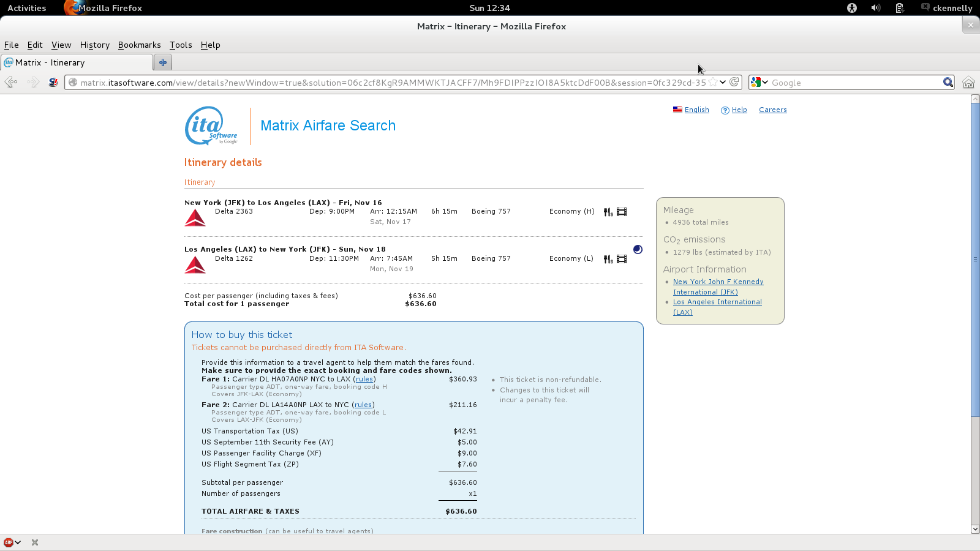980x551 pixels.
Task: Click the Fare 1 price '$360.93'
Action: point(462,379)
